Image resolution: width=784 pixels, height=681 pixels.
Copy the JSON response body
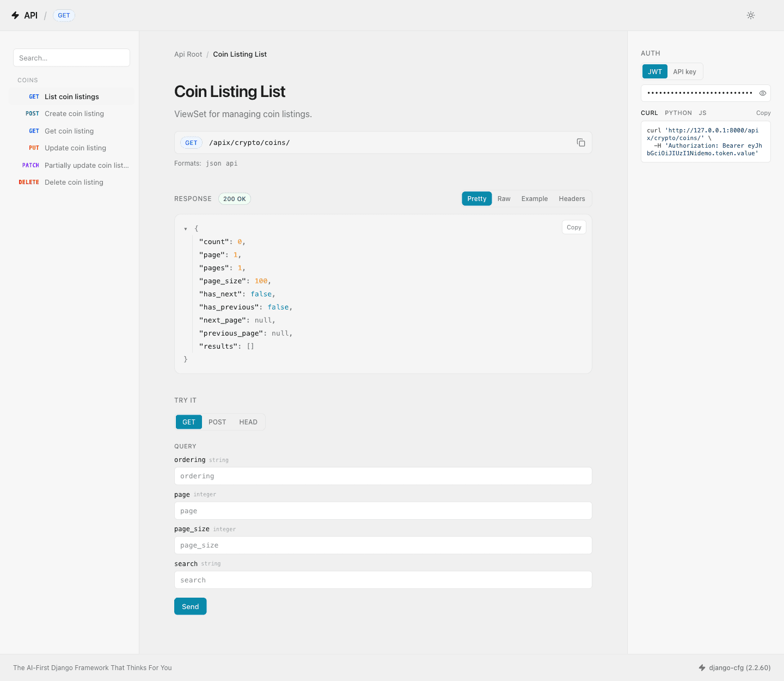point(574,227)
